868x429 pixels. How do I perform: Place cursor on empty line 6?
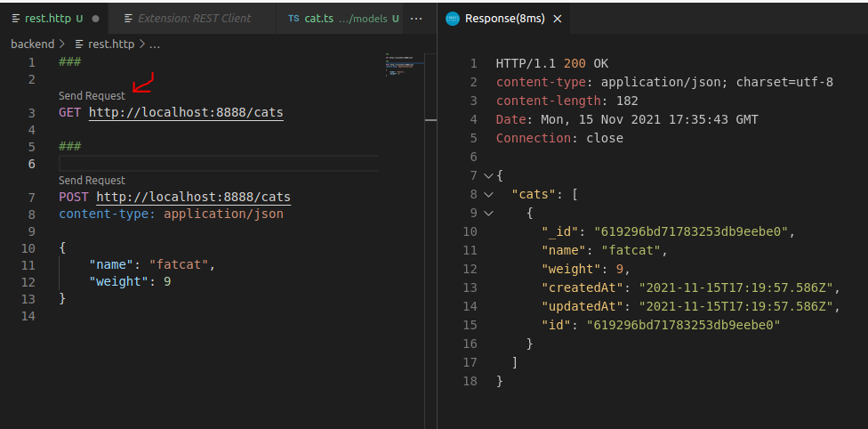213,164
